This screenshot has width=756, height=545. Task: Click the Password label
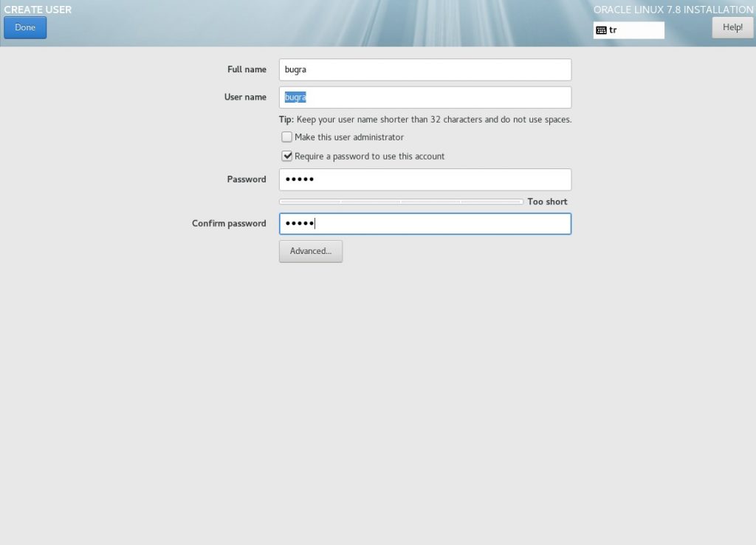click(x=247, y=179)
